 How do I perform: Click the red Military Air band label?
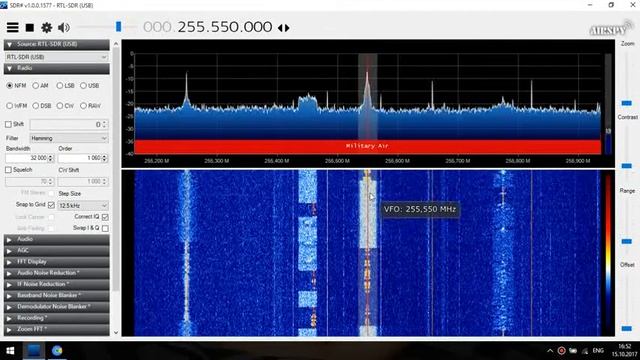[x=367, y=147]
